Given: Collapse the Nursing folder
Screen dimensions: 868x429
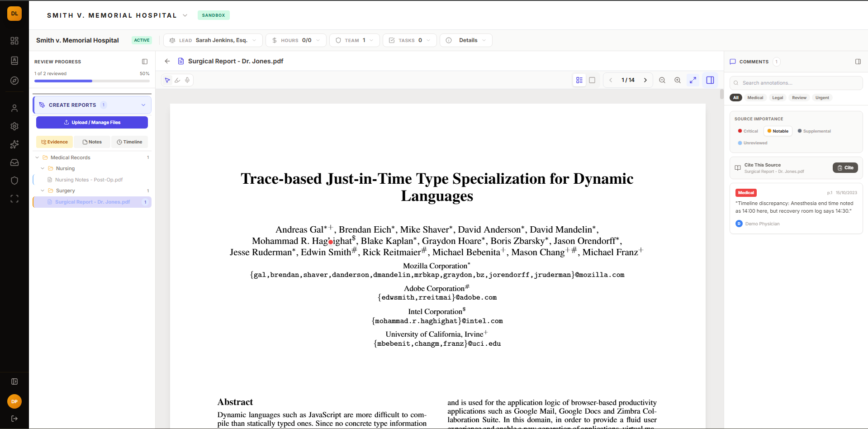Looking at the screenshot, I should (x=43, y=168).
